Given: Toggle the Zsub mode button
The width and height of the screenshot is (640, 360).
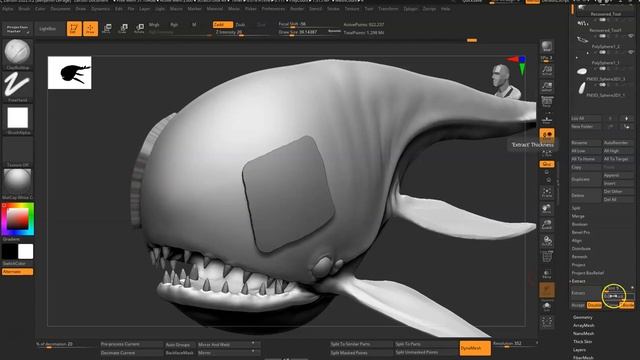Looking at the screenshot, I should 240,25.
